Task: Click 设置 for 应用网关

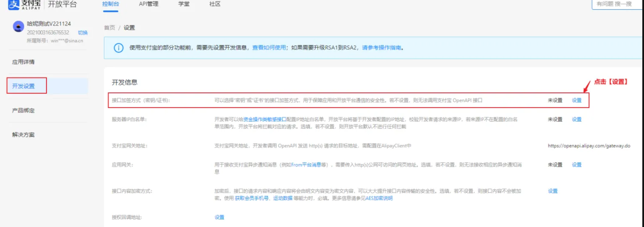Action: click(577, 165)
